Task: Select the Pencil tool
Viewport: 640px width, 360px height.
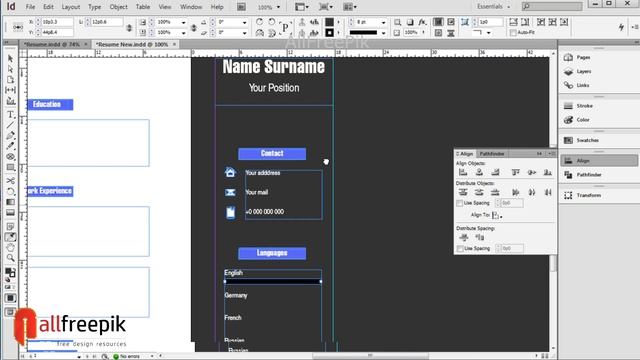Action: point(11,146)
